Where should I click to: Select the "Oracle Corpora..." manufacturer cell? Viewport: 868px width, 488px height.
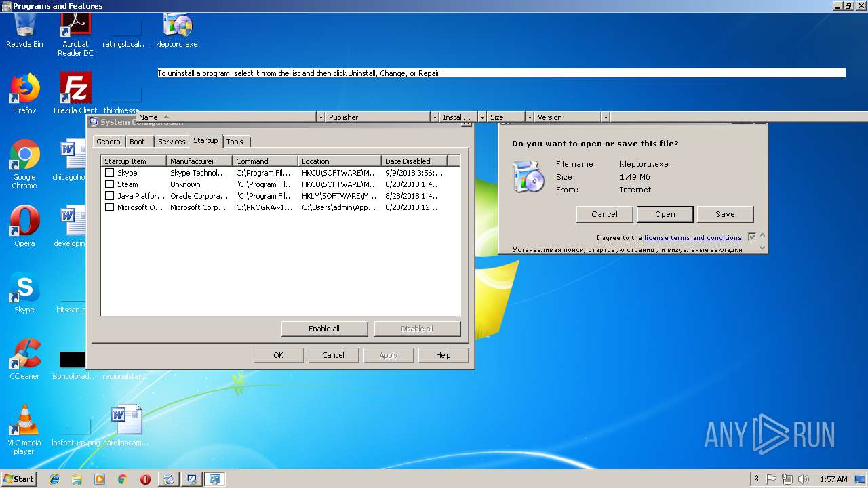pos(199,196)
